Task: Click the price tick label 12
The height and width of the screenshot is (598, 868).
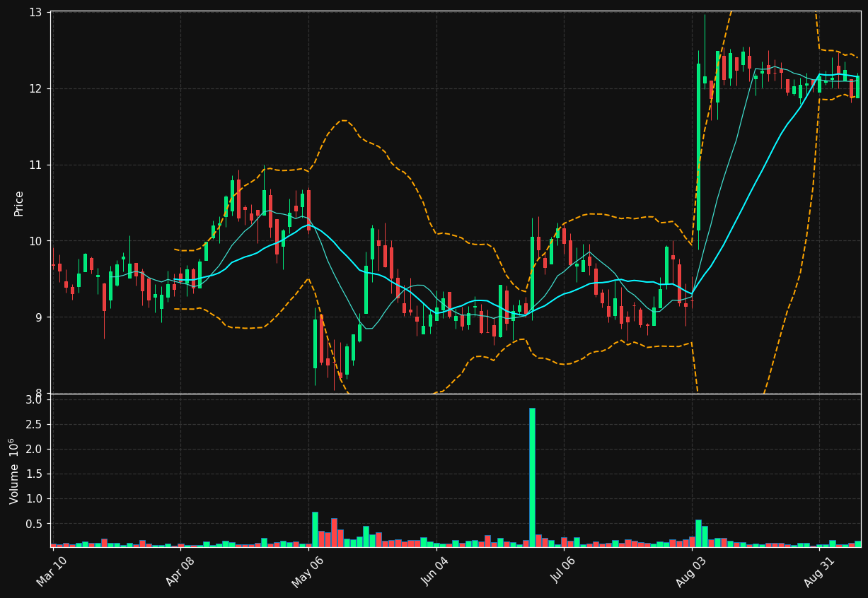Action: tap(35, 88)
